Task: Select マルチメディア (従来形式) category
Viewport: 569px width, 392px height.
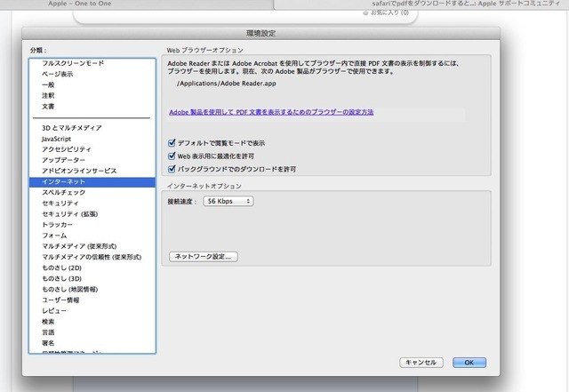Action: coord(92,246)
